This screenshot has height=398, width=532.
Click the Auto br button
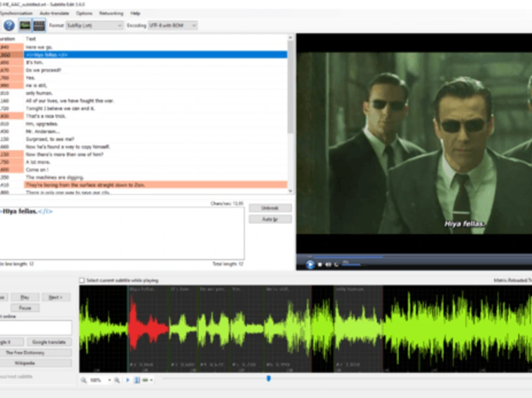click(x=270, y=219)
